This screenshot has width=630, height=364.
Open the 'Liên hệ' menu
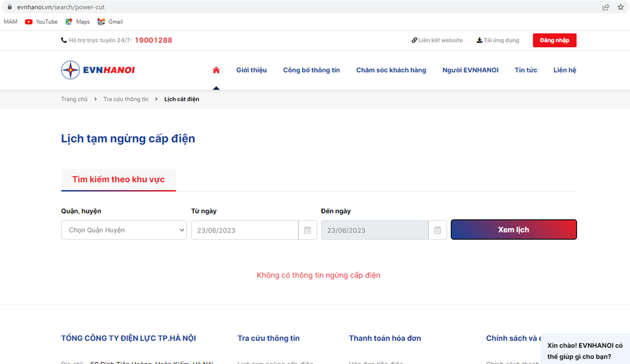click(565, 70)
